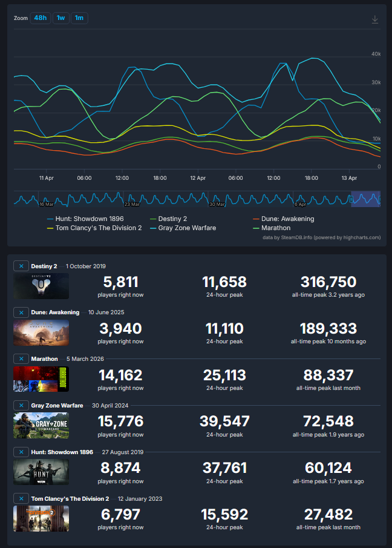Click the 13 Apr label on chart axis
This screenshot has width=392, height=548.
349,178
